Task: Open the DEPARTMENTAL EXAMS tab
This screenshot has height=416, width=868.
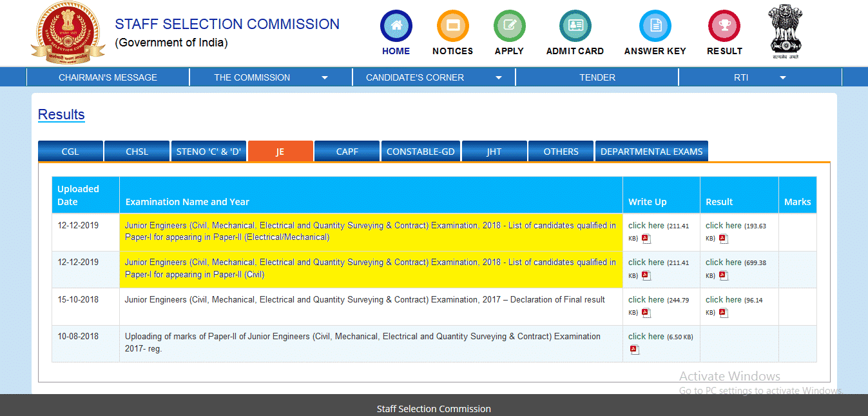Action: click(x=651, y=151)
